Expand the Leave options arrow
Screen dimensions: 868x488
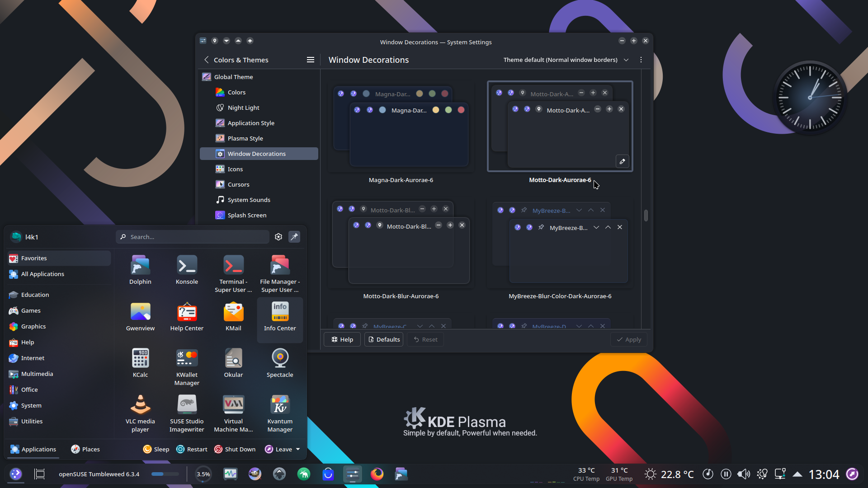[298, 449]
